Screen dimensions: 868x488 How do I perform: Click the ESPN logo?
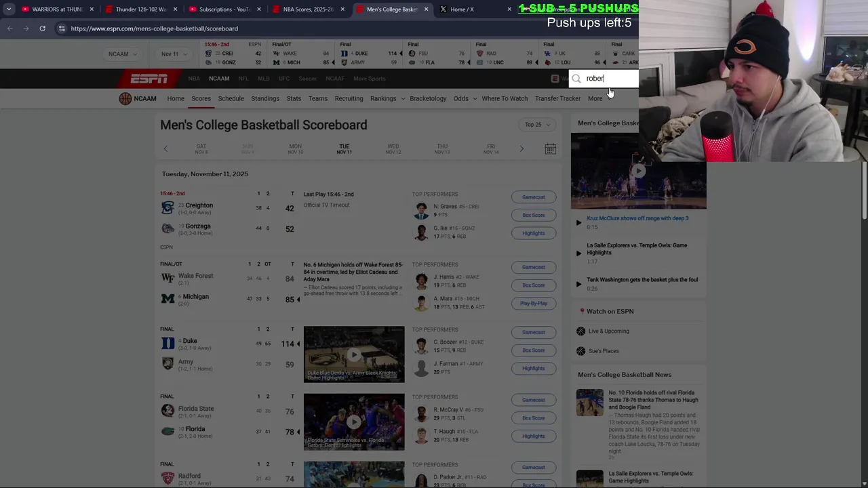[149, 79]
